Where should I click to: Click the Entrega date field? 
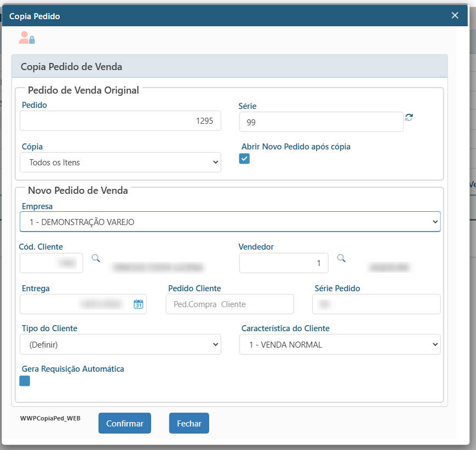tap(77, 304)
